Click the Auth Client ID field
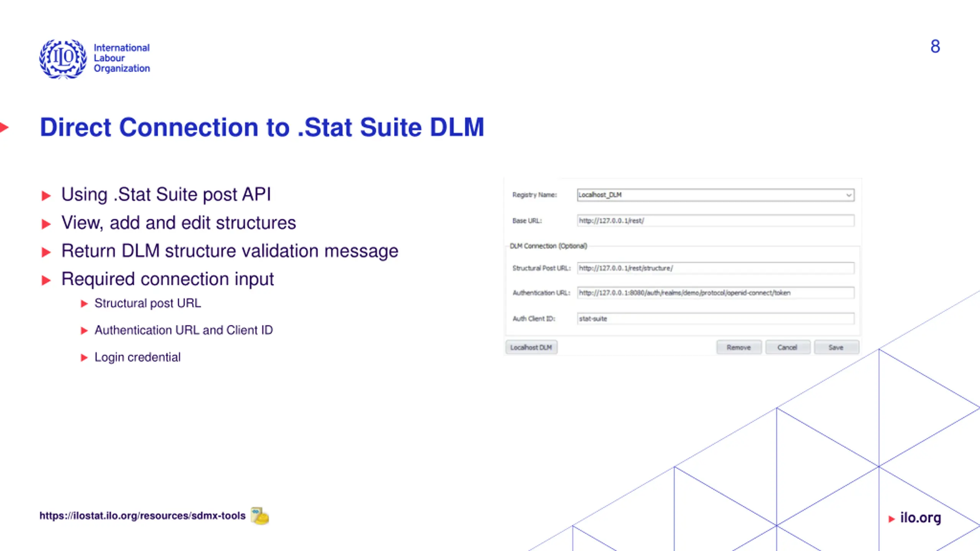 (x=715, y=319)
